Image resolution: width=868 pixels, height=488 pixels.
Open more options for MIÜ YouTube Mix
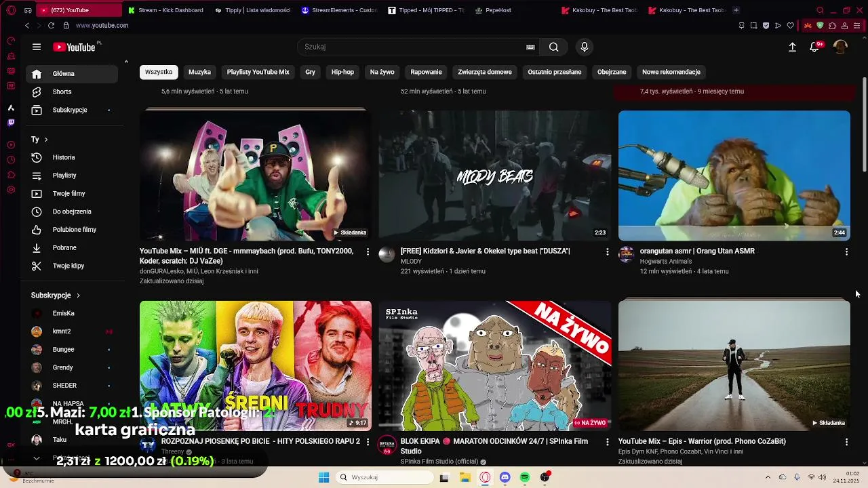tap(368, 251)
